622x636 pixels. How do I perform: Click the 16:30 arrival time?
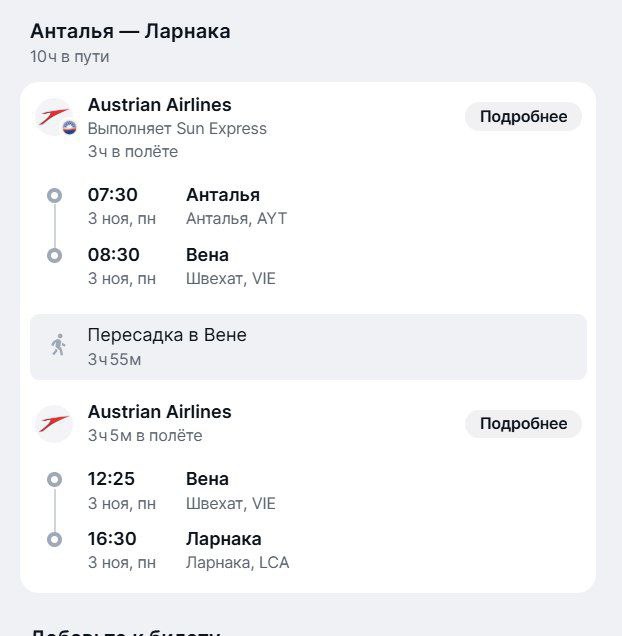[x=112, y=539]
